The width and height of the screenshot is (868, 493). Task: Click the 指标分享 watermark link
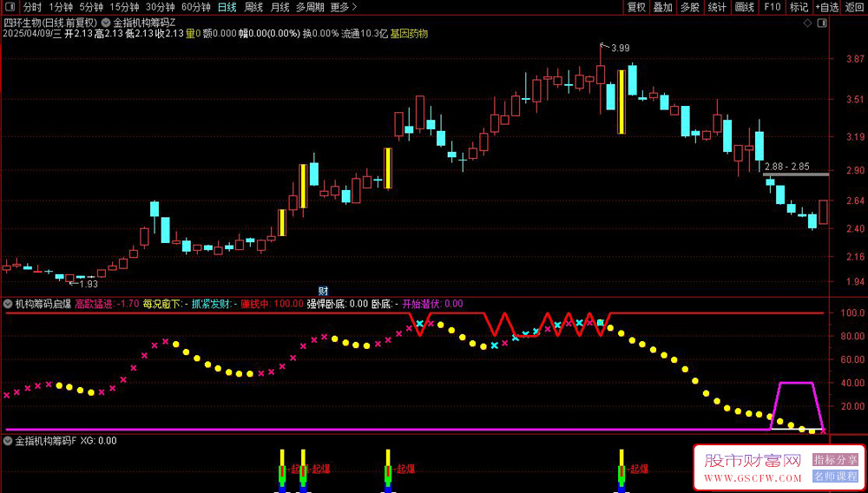pos(835,460)
